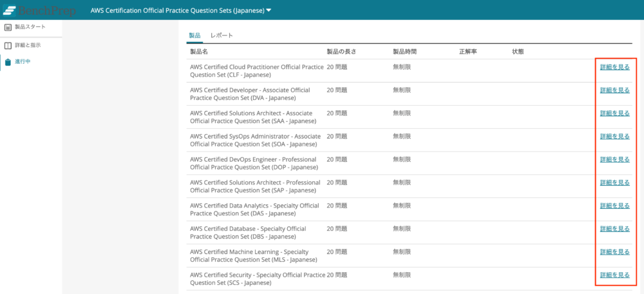Click the Solutions Architect Professional (SAP - Japanese) name
The height and width of the screenshot is (294, 644).
(255, 186)
